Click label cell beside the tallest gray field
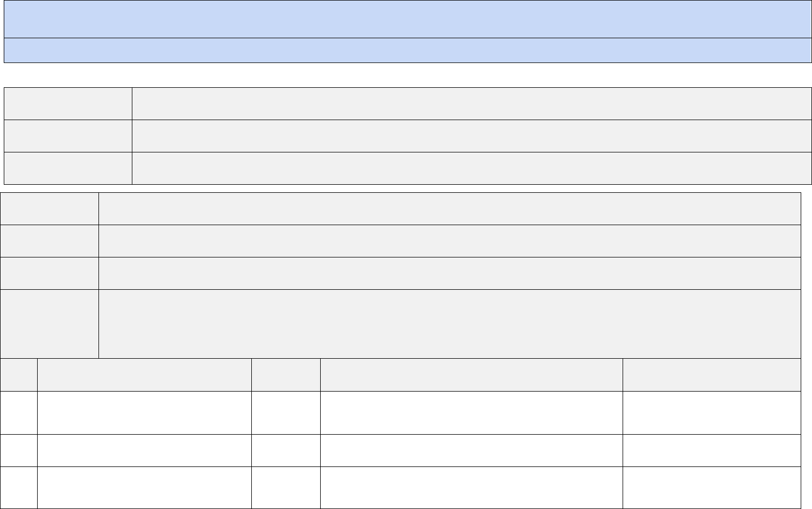This screenshot has width=812, height=509. 50,324
